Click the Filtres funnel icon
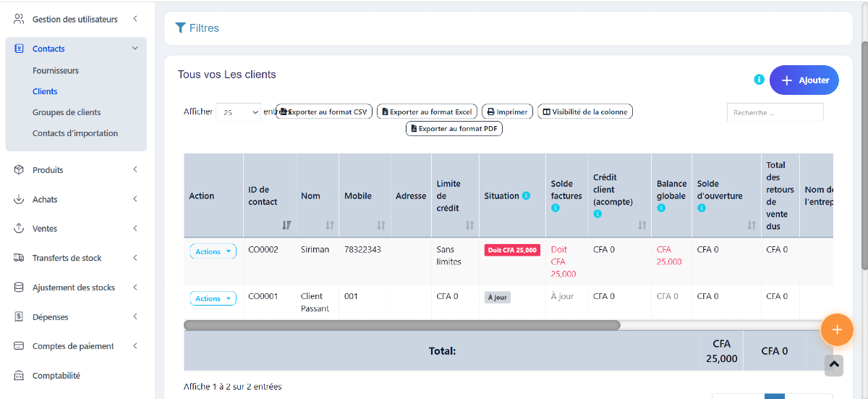 coord(181,28)
